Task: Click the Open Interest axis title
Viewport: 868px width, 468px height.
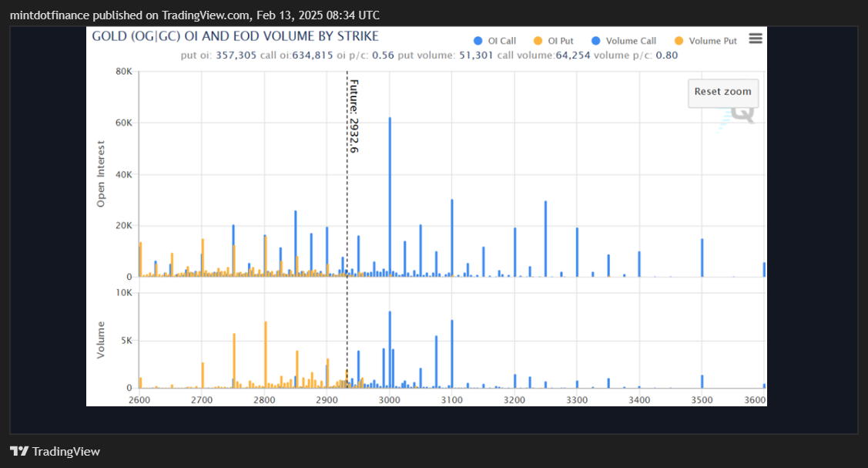Action: [101, 174]
